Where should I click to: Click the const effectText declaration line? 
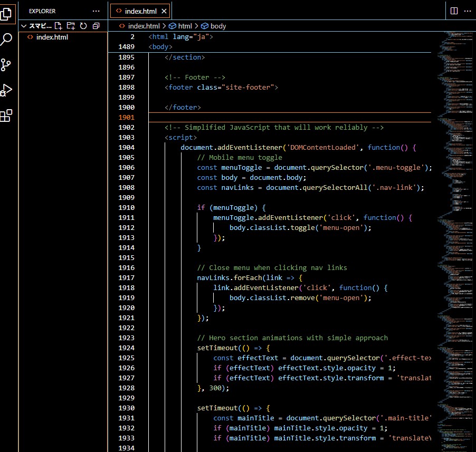coord(322,358)
